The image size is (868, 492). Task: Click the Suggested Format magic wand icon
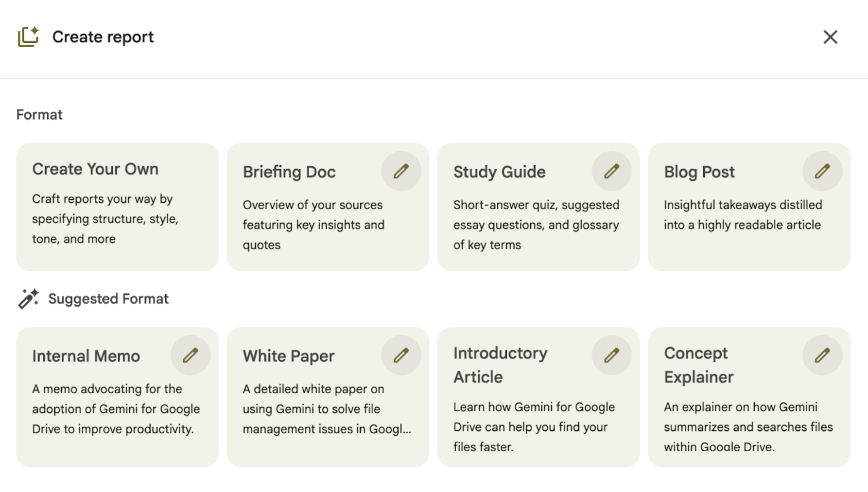pyautogui.click(x=28, y=299)
